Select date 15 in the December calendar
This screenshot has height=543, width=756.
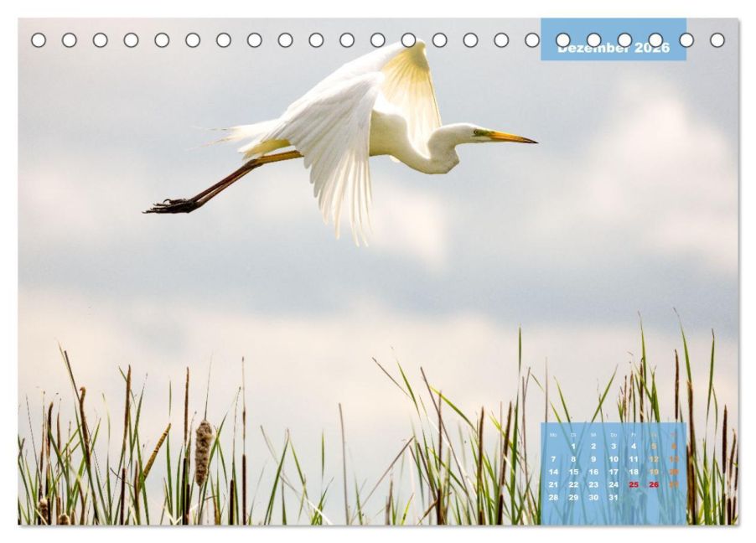[573, 472]
